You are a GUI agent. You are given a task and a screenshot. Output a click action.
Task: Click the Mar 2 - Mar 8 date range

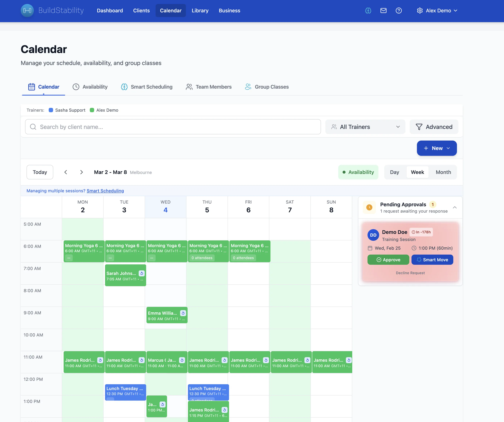[x=110, y=172]
